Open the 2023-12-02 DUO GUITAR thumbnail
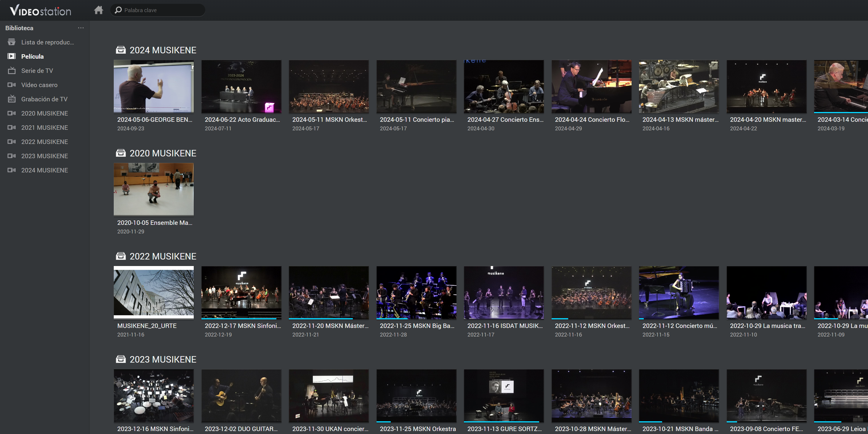Viewport: 868px width, 434px height. click(x=241, y=395)
